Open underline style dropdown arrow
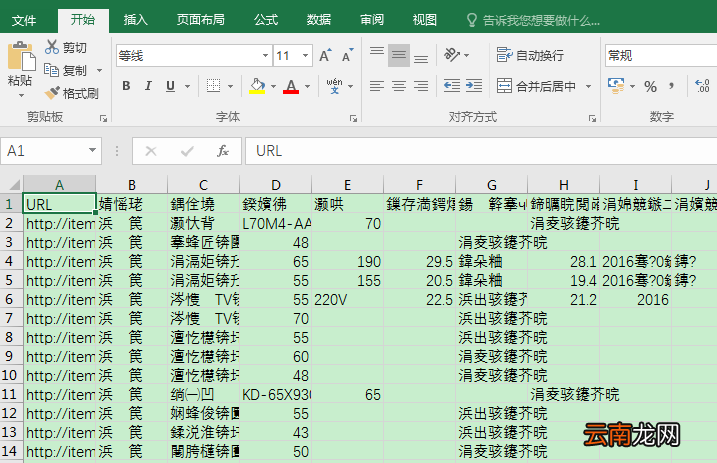 tap(187, 86)
